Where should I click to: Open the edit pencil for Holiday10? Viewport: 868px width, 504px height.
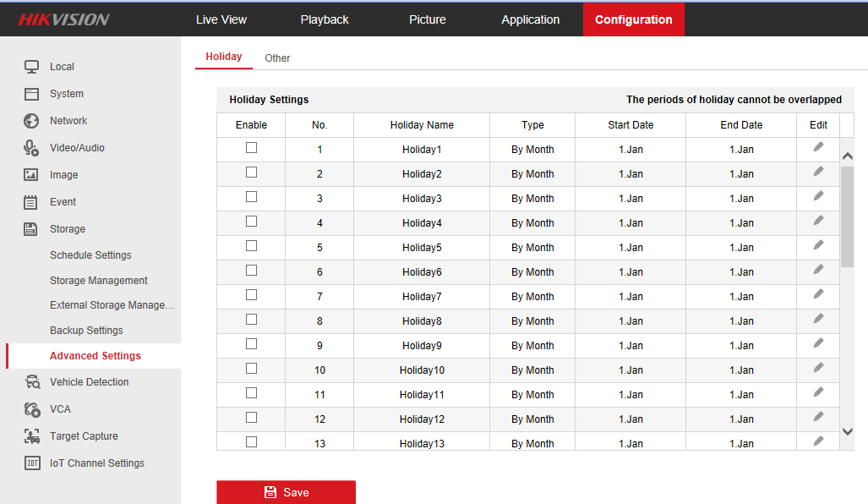pos(818,368)
